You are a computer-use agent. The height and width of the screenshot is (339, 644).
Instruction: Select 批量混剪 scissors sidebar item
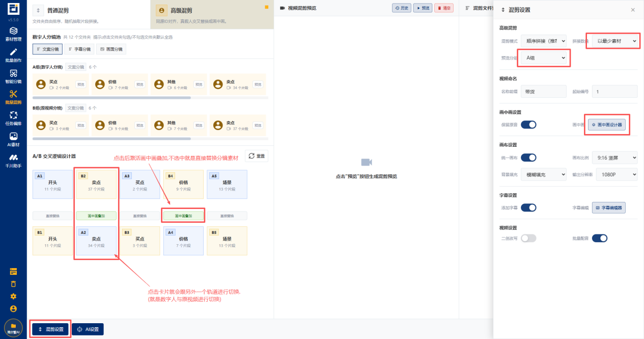pyautogui.click(x=13, y=97)
